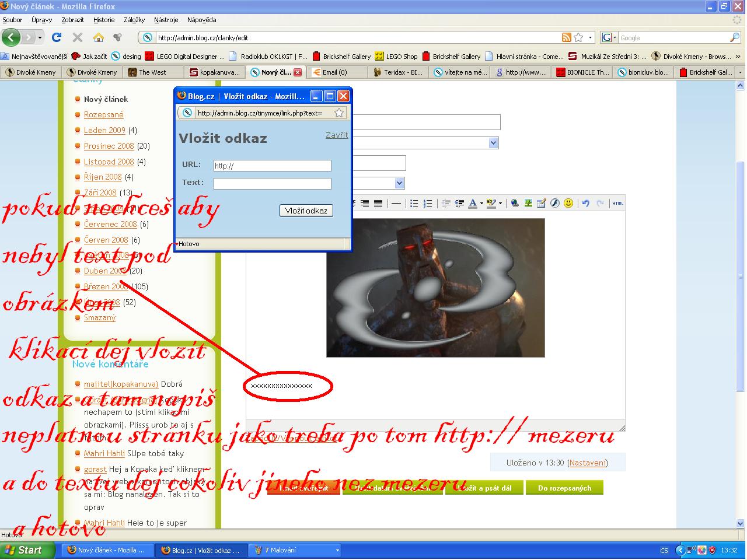Click the URL input field in popup
Viewport: 747px width, 560px height.
click(273, 166)
